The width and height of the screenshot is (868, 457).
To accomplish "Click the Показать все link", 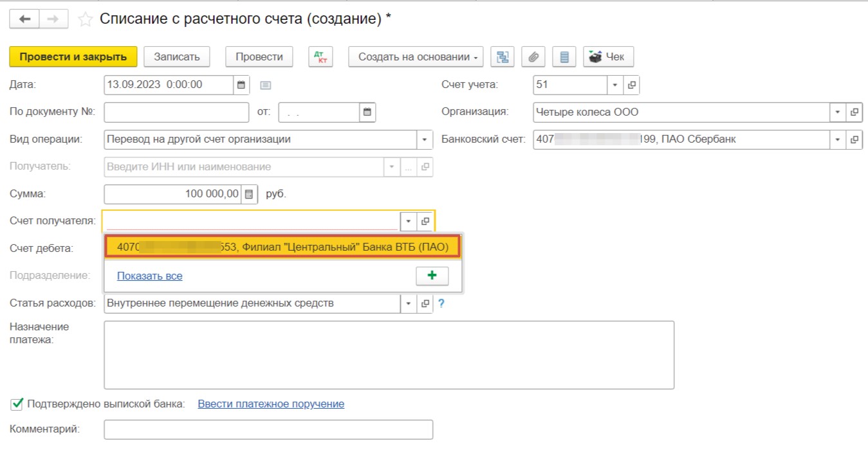I will click(149, 276).
